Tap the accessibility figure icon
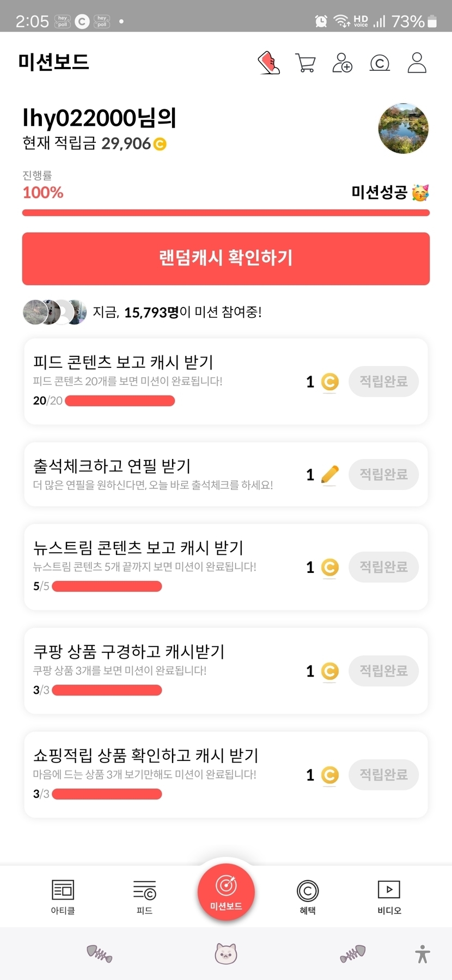Viewport: 452px width, 980px height. 422,954
